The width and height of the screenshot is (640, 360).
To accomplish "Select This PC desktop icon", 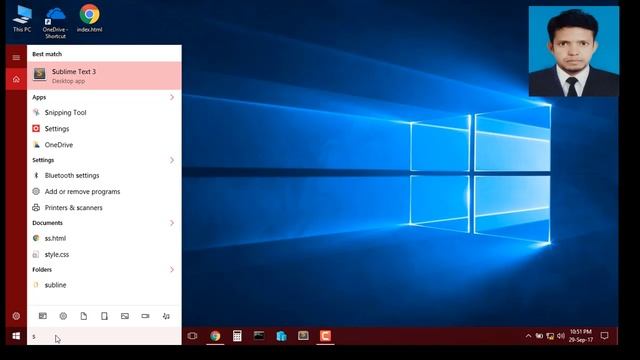I will pyautogui.click(x=22, y=19).
